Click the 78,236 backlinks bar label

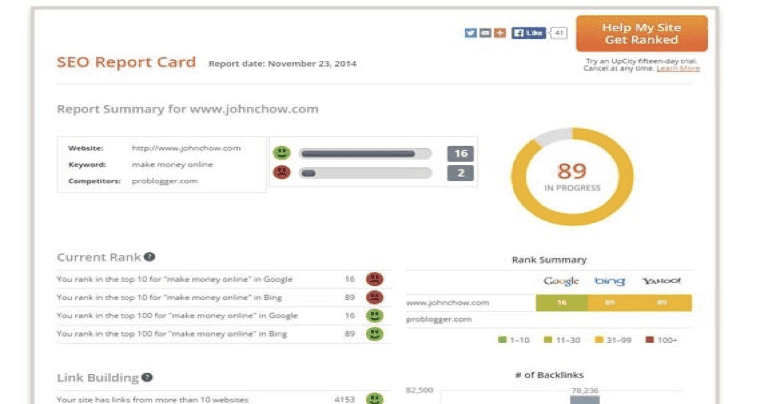[585, 390]
